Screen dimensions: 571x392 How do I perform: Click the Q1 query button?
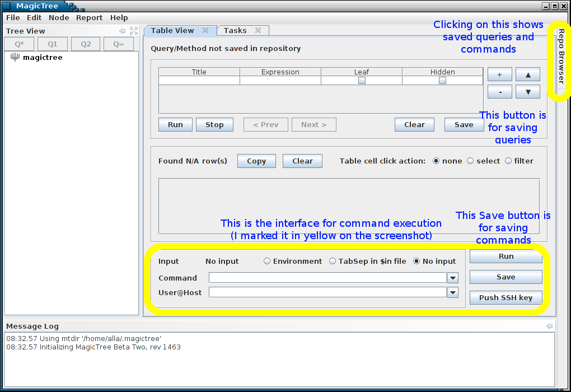[x=53, y=44]
